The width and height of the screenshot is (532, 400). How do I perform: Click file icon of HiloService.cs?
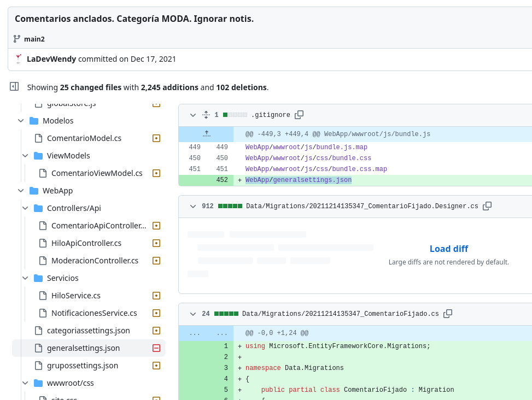43,296
